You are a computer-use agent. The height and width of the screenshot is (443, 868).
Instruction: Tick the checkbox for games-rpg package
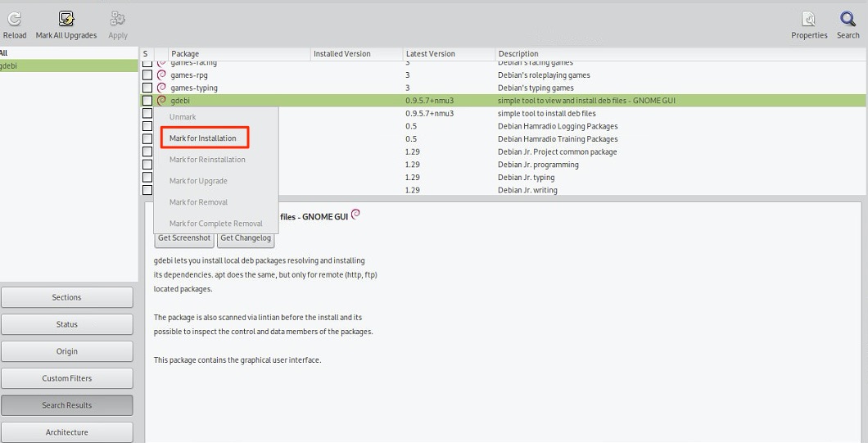pos(147,75)
